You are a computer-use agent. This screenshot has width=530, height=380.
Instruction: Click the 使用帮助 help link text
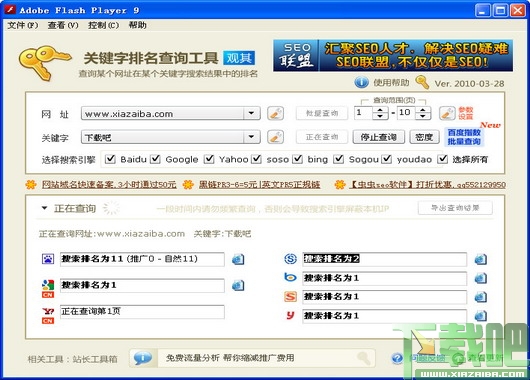pyautogui.click(x=391, y=82)
